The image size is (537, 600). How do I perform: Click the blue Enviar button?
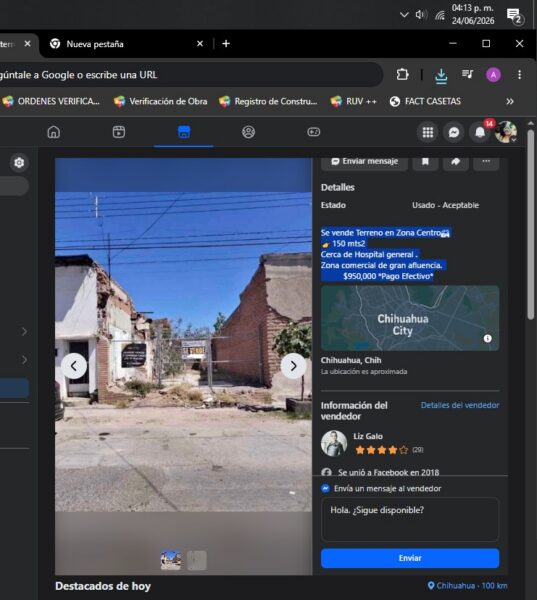point(410,558)
